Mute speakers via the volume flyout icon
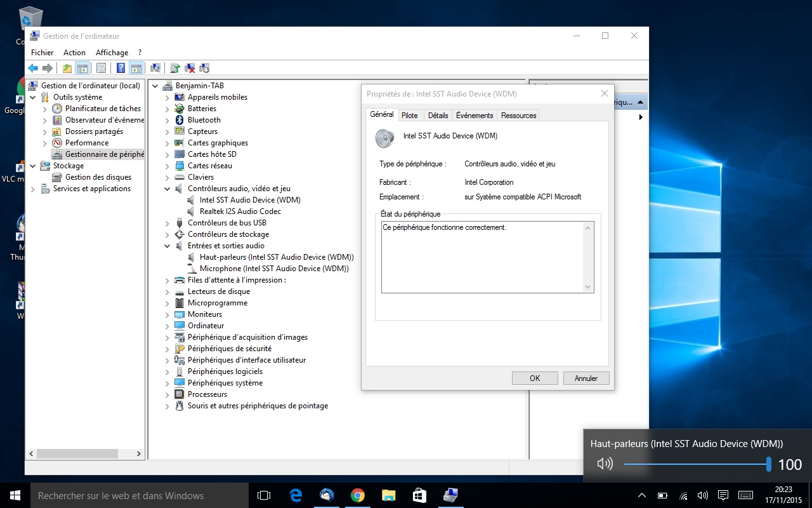 point(605,464)
